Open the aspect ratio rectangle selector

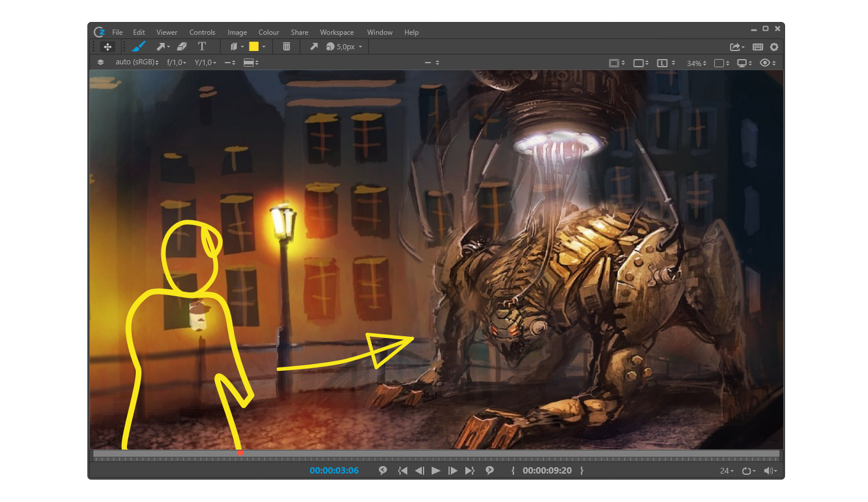(x=641, y=63)
